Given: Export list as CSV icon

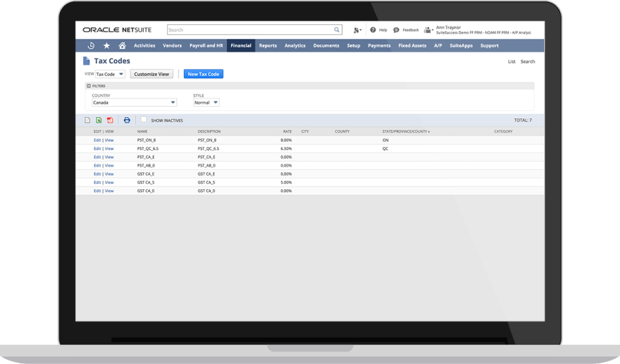Looking at the screenshot, I should click(87, 120).
